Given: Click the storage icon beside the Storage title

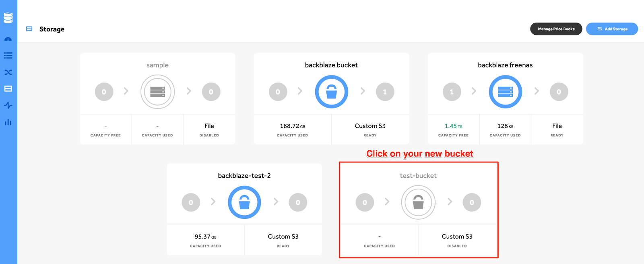Looking at the screenshot, I should (29, 29).
